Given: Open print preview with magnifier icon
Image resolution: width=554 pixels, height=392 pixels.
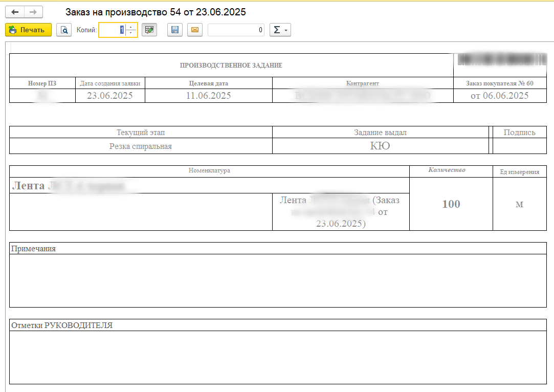Looking at the screenshot, I should (64, 30).
